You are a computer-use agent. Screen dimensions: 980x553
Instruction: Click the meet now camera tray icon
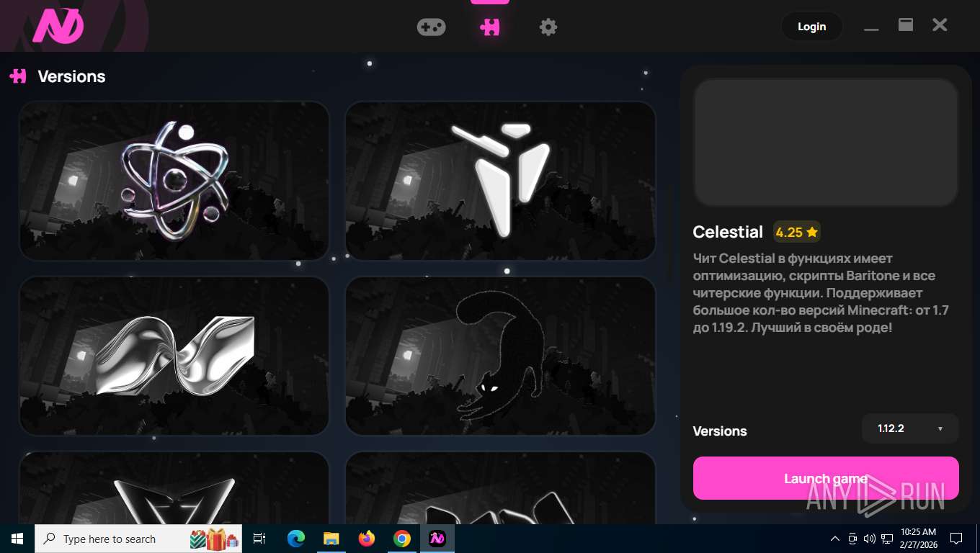click(x=852, y=539)
